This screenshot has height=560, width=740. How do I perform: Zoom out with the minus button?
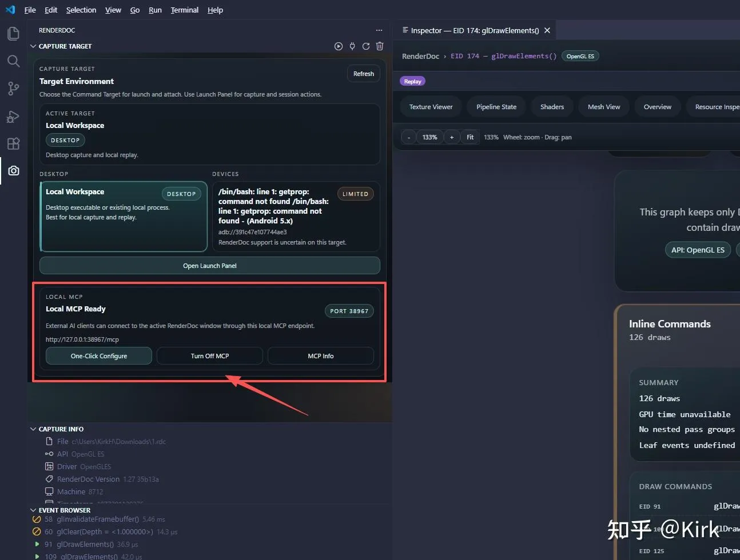pyautogui.click(x=409, y=137)
